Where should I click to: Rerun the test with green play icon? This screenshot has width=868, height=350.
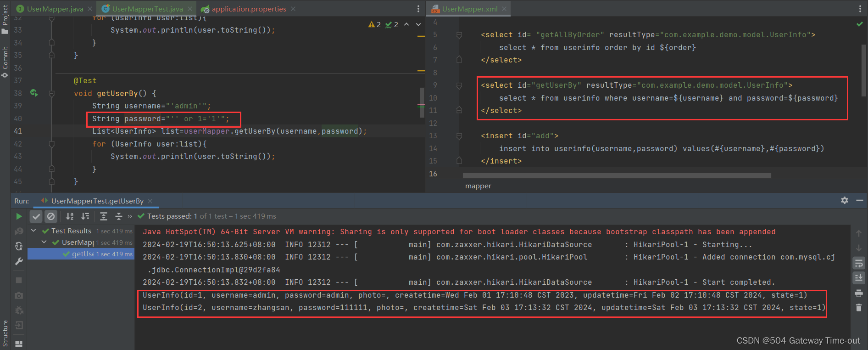(19, 216)
